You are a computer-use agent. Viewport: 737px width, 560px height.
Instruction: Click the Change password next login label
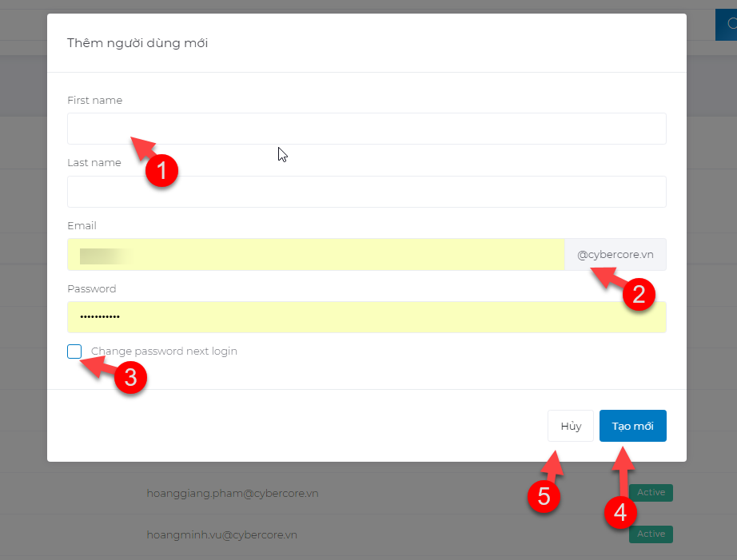[x=164, y=351]
